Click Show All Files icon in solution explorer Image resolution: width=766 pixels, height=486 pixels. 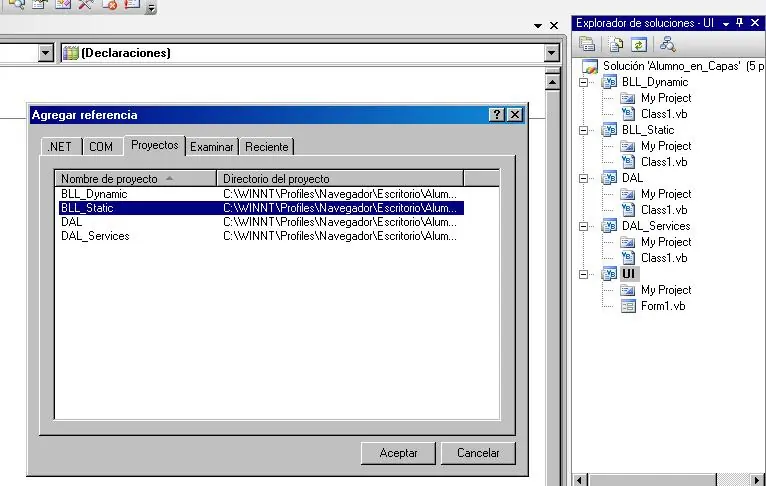pyautogui.click(x=616, y=44)
